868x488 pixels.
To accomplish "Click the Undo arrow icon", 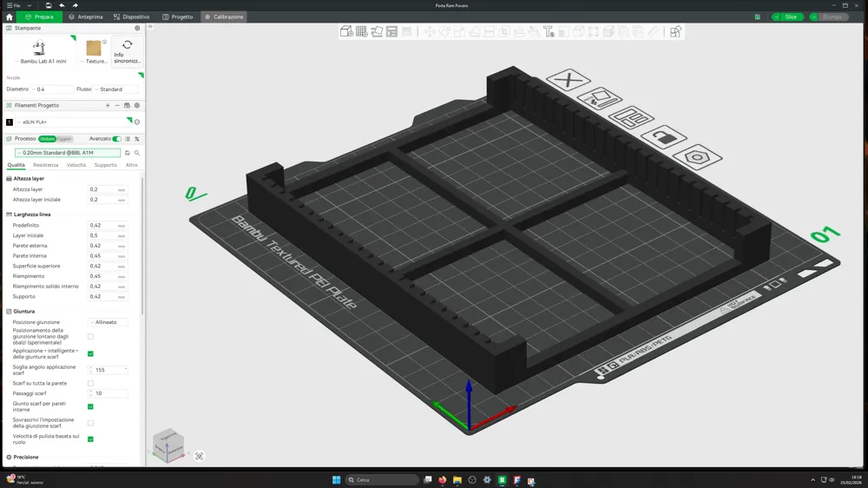I will click(62, 5).
